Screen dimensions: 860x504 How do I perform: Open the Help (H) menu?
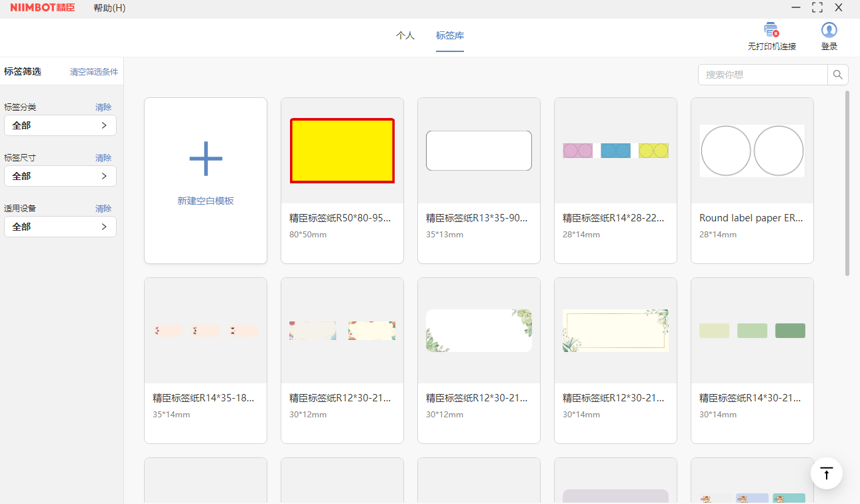[x=109, y=8]
